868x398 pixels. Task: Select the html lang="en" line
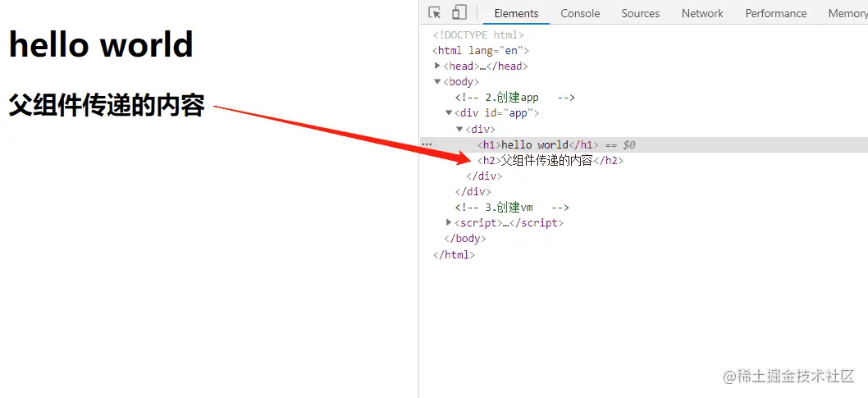(x=481, y=50)
